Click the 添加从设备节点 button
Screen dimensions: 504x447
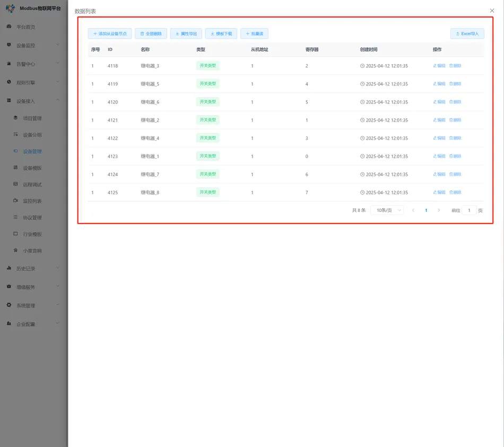(109, 33)
